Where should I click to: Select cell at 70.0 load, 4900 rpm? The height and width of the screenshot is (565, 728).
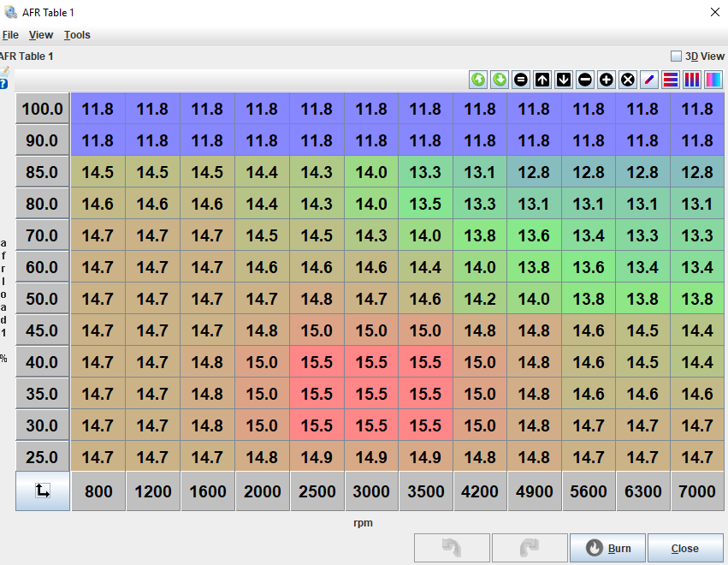[x=534, y=235]
